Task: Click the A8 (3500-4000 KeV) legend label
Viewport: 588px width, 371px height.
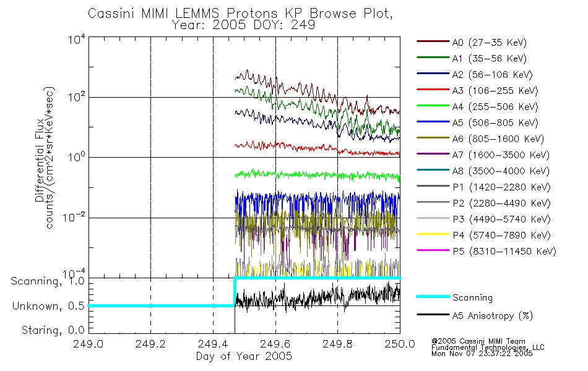Action: click(x=501, y=171)
